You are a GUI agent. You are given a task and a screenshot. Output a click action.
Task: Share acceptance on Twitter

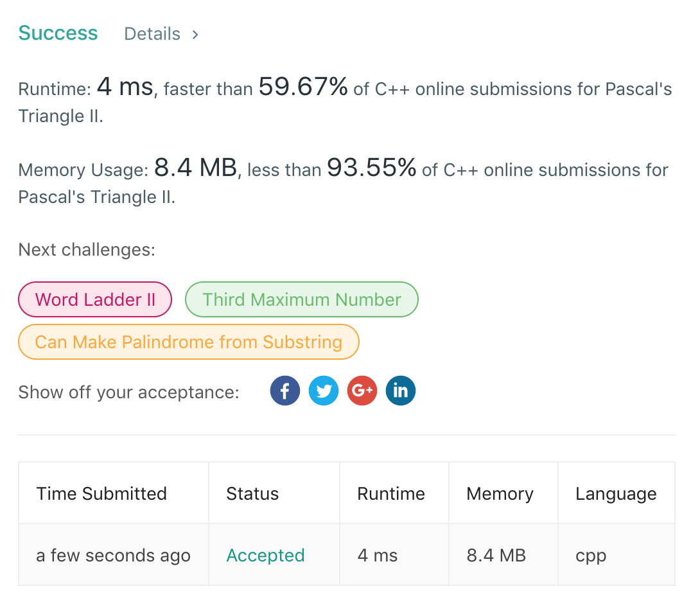point(324,391)
